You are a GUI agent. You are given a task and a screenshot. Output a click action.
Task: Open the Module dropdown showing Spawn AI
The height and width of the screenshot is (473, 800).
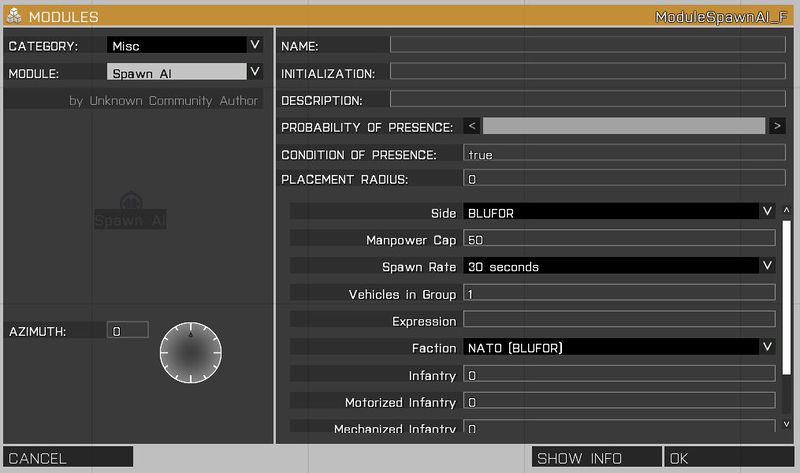pyautogui.click(x=184, y=72)
